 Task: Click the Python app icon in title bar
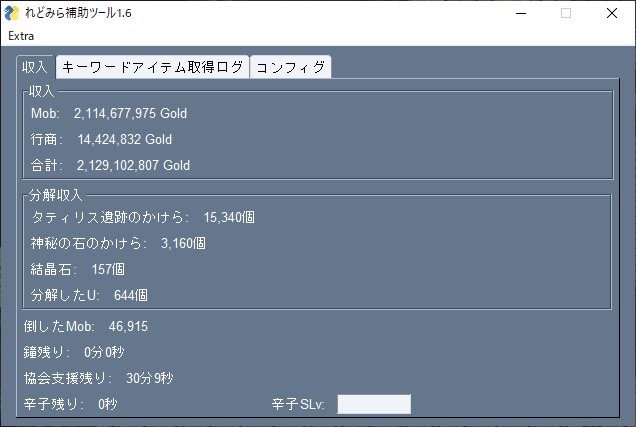12,13
